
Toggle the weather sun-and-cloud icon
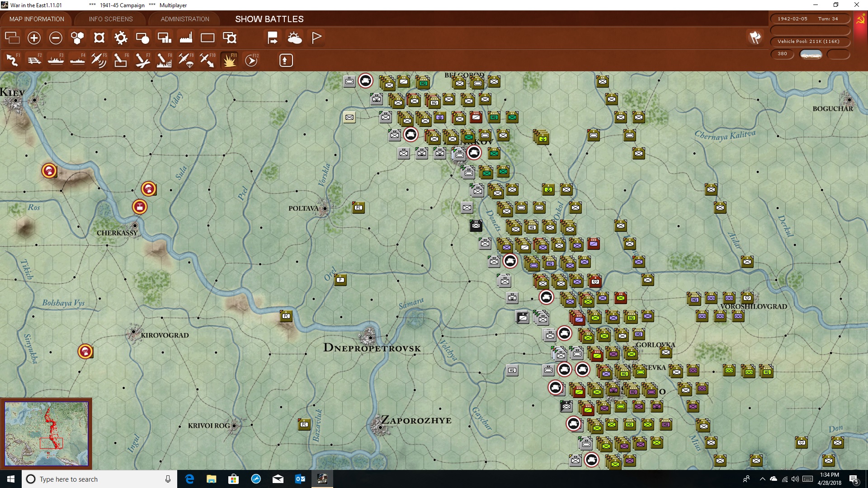(x=295, y=38)
